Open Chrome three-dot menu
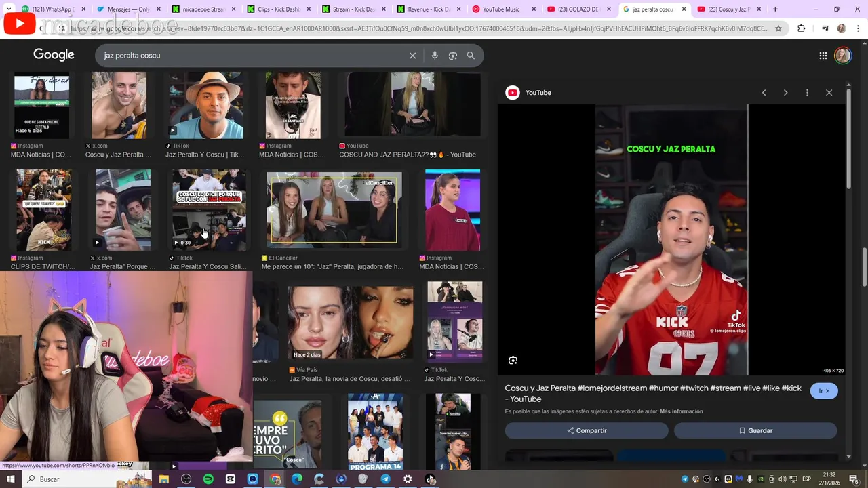 pos(856,28)
